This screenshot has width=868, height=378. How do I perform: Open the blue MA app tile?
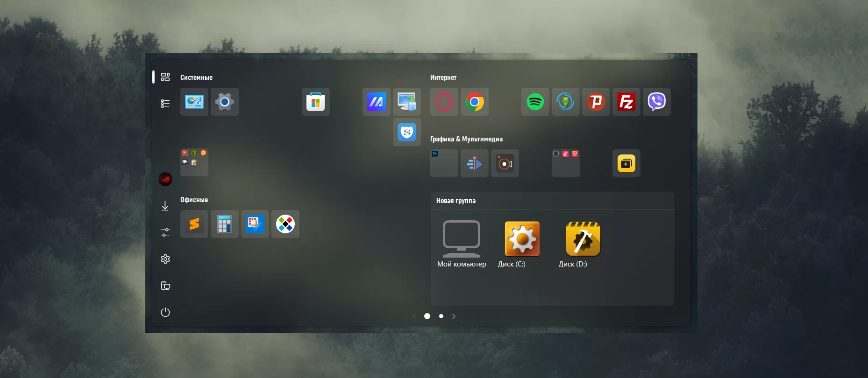coord(377,102)
